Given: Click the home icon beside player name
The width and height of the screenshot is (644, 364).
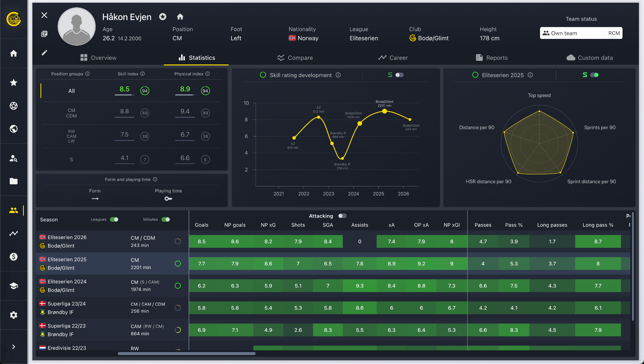Looking at the screenshot, I should [180, 16].
